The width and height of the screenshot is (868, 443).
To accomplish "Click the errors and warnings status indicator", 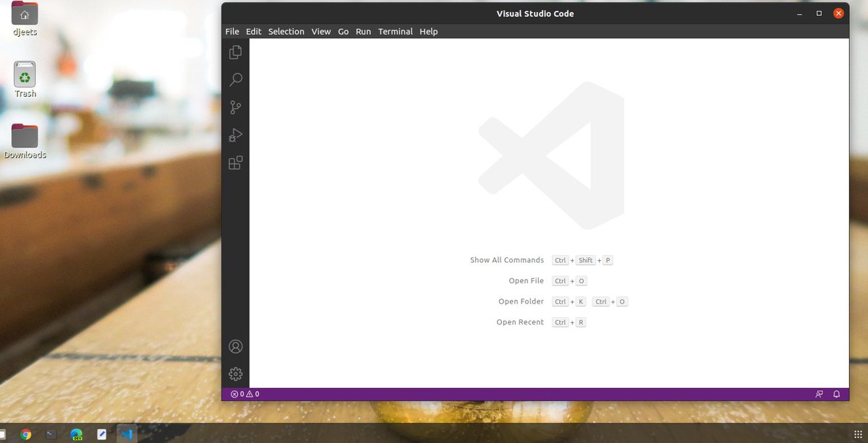I will point(244,395).
